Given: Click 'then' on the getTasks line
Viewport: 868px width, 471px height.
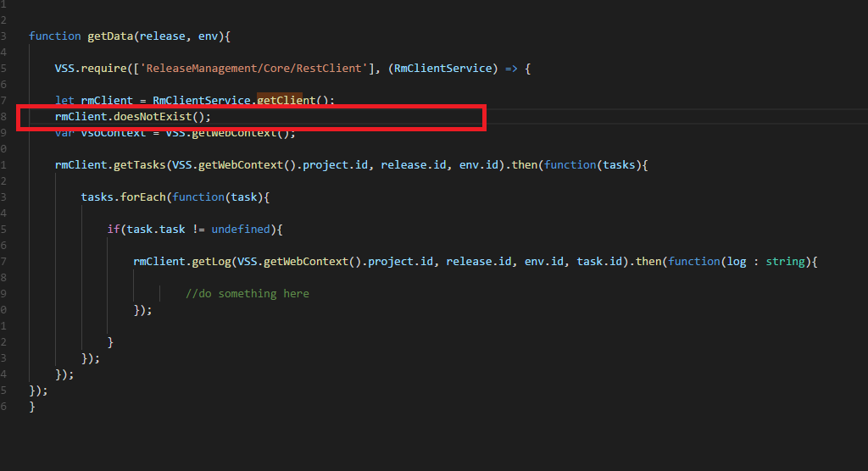Looking at the screenshot, I should point(524,165).
